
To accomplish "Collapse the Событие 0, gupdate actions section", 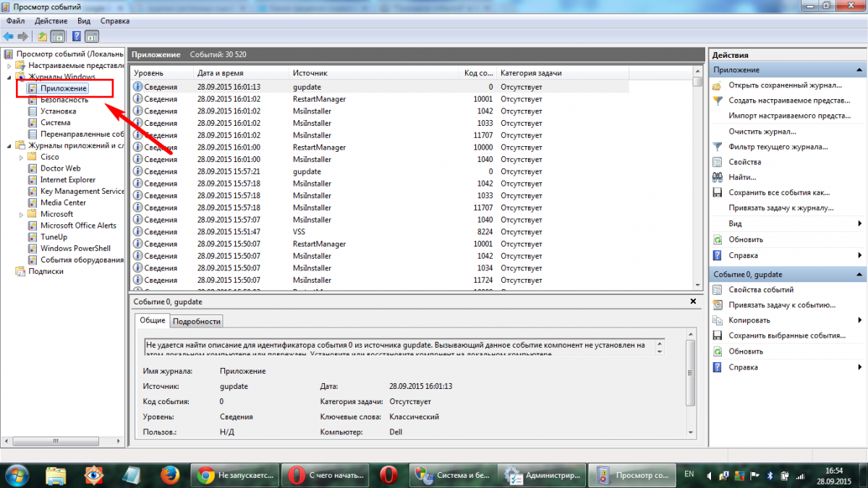I will [x=859, y=275].
